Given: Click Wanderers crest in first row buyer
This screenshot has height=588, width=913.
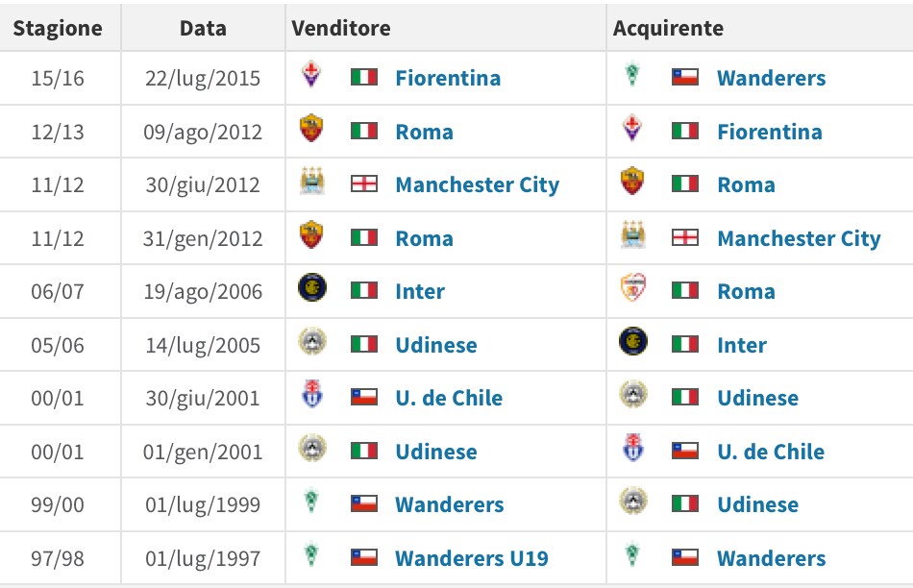Looking at the screenshot, I should click(632, 76).
